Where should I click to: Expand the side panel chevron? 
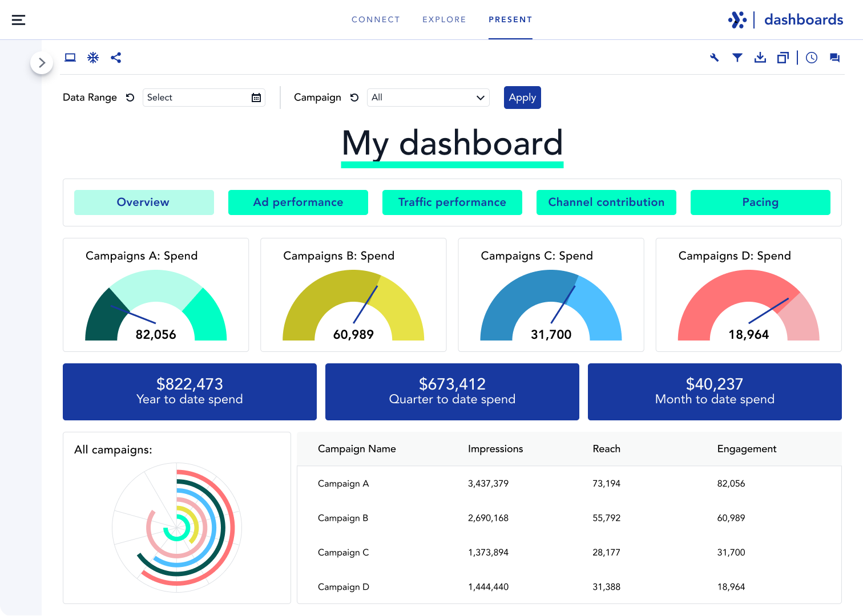pyautogui.click(x=42, y=63)
